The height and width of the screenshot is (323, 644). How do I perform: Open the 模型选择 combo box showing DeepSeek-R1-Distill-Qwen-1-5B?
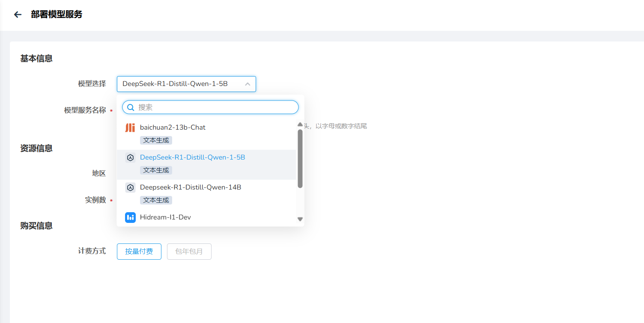pyautogui.click(x=186, y=84)
